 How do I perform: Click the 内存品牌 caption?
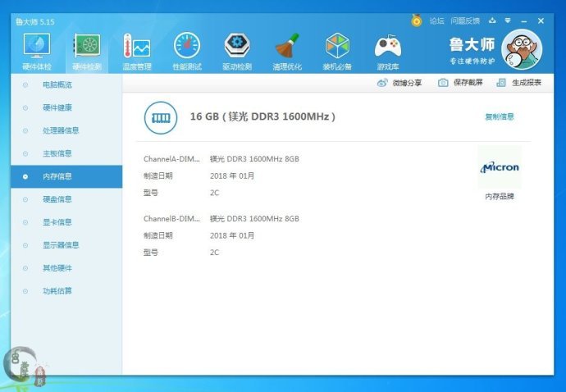[x=500, y=196]
